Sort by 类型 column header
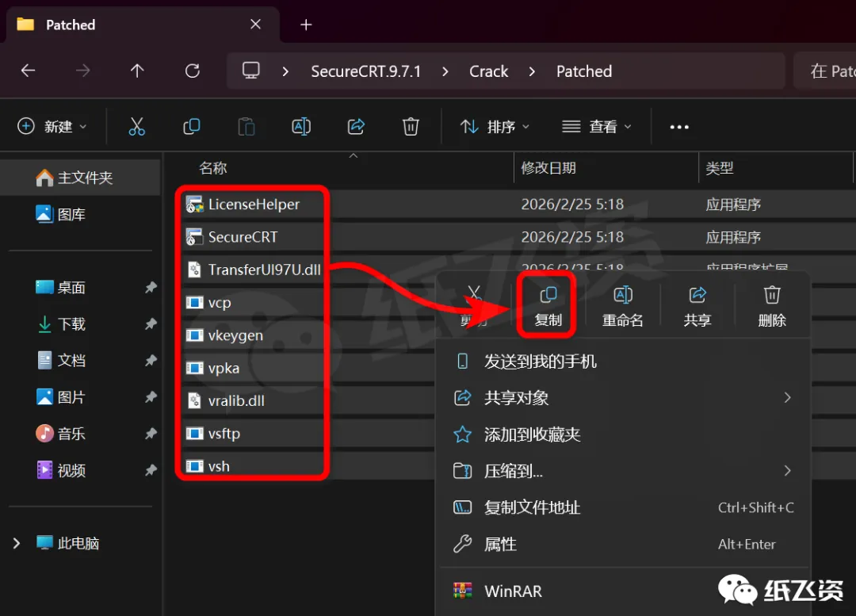 click(x=719, y=167)
